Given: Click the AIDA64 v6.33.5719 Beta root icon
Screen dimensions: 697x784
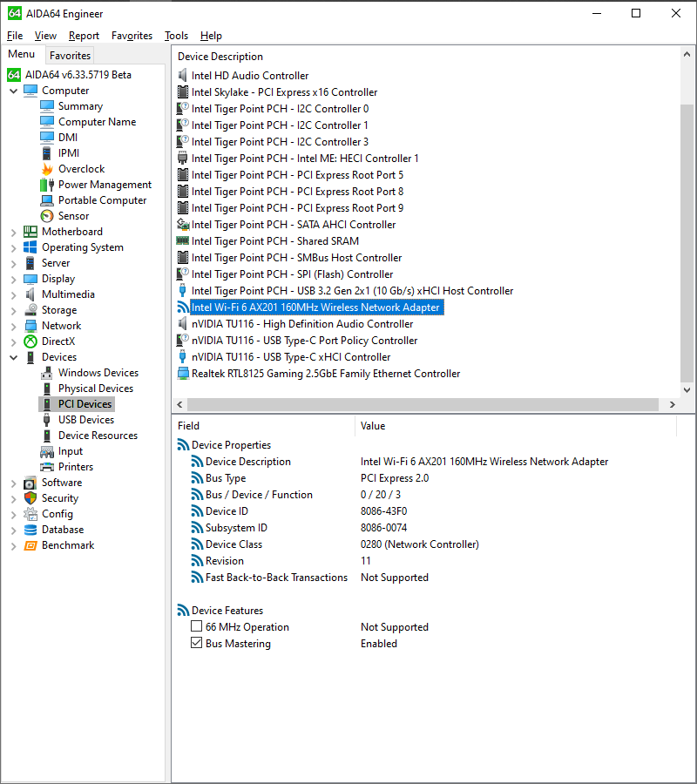Looking at the screenshot, I should [14, 75].
